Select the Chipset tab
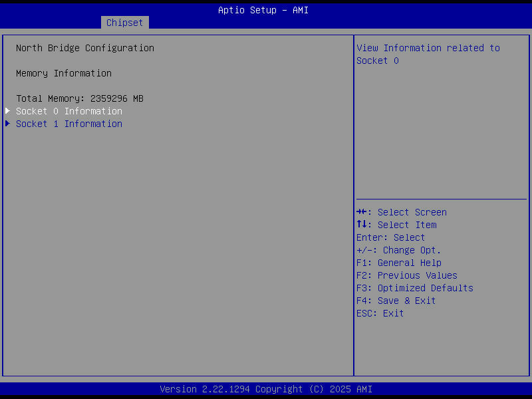This screenshot has height=399, width=532. pos(124,22)
